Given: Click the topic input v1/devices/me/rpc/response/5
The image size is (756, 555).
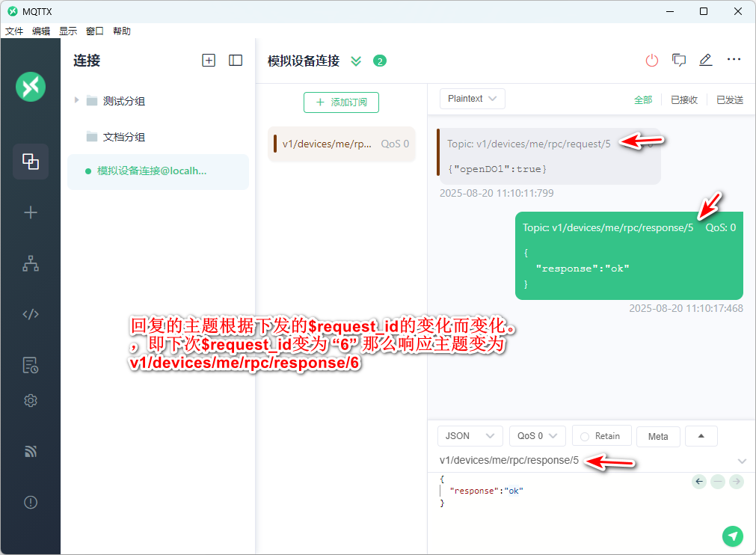Looking at the screenshot, I should point(508,461).
